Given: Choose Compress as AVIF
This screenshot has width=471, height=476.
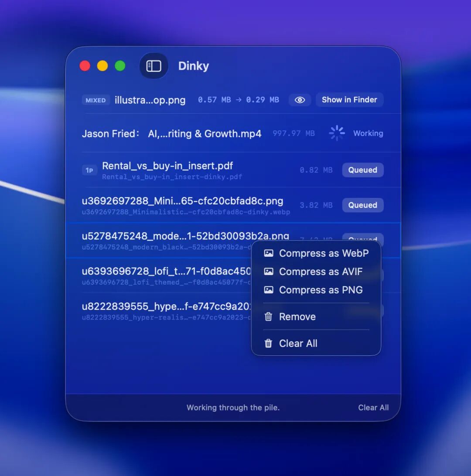Looking at the screenshot, I should (x=316, y=272).
